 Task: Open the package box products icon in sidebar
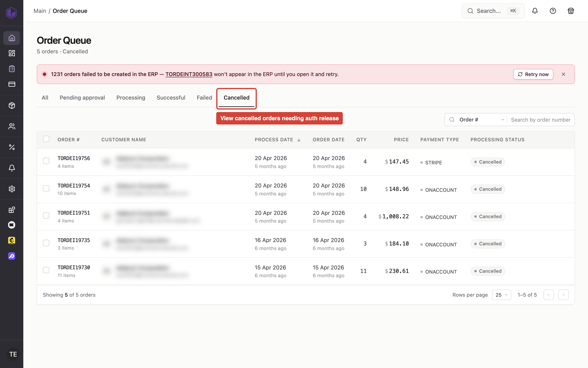point(12,105)
